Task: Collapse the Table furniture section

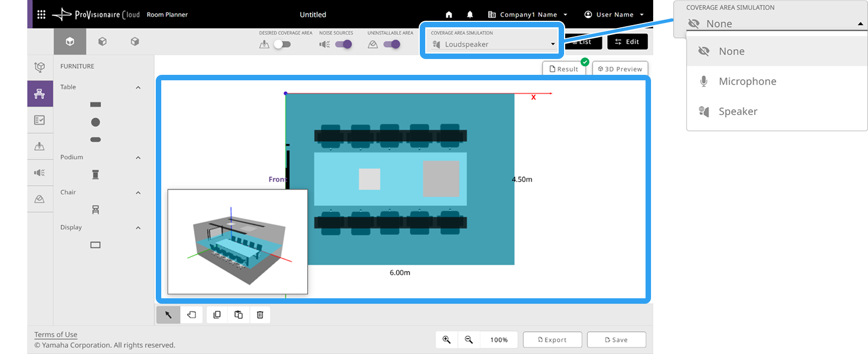Action: click(x=138, y=87)
